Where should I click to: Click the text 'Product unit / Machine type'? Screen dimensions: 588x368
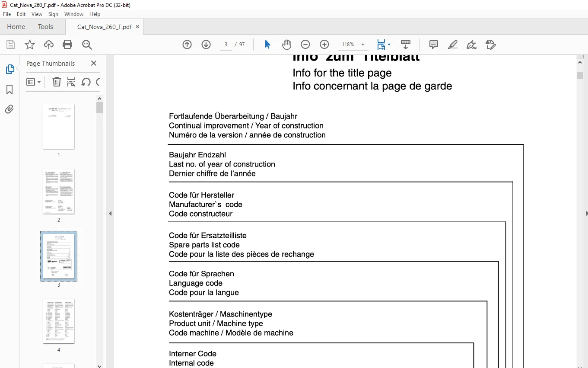(x=216, y=323)
